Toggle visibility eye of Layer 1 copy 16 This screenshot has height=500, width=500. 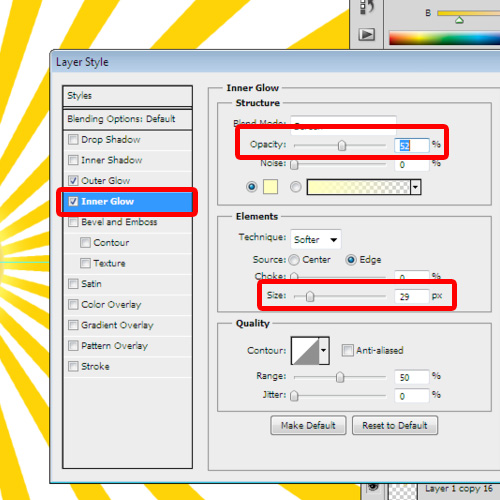[373, 488]
